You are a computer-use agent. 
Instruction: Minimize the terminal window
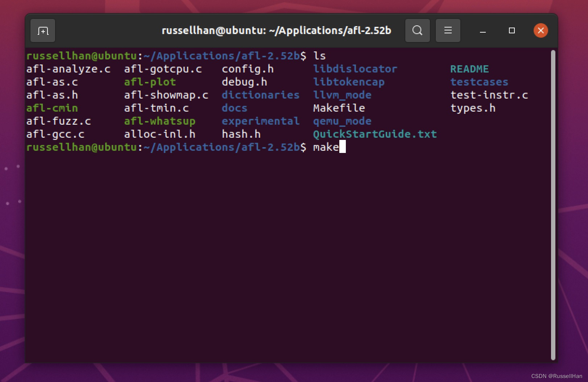point(483,31)
